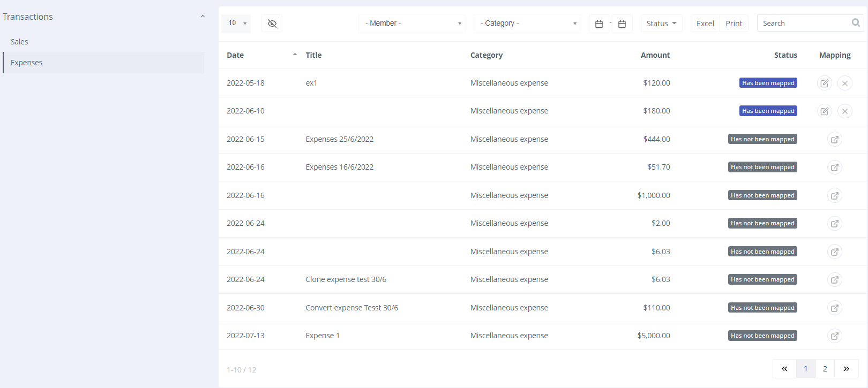
Task: Open the end date calendar picker
Action: pos(622,24)
